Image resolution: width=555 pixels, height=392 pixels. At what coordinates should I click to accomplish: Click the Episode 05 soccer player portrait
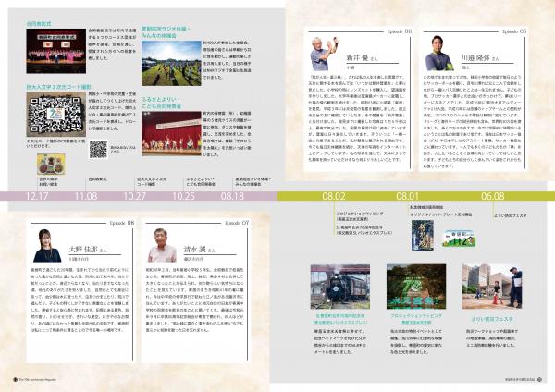pos(439,53)
